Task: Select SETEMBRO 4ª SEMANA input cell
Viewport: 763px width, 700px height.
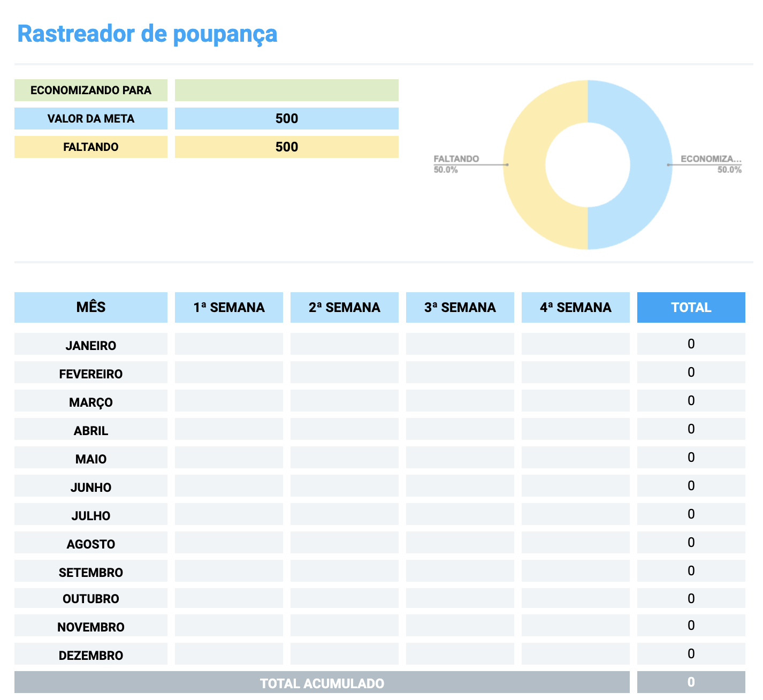Action: [576, 571]
